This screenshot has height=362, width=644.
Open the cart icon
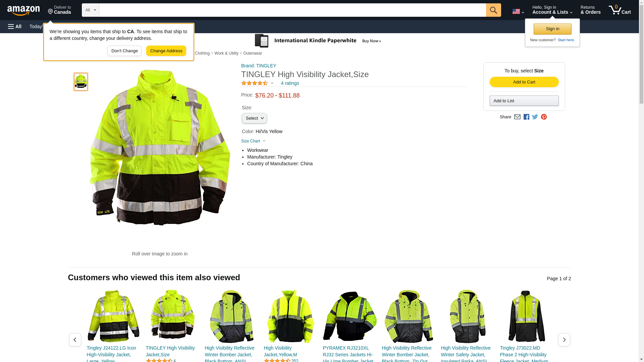[620, 10]
